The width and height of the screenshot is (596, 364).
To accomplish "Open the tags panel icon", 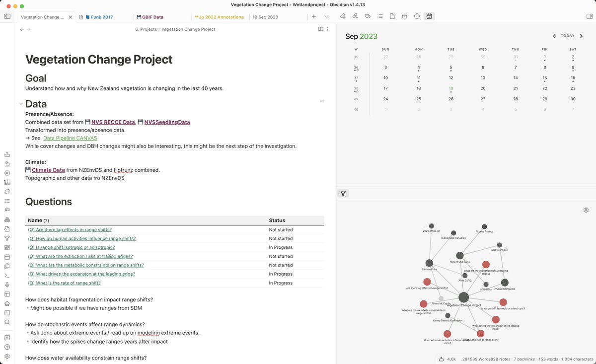I will [368, 16].
